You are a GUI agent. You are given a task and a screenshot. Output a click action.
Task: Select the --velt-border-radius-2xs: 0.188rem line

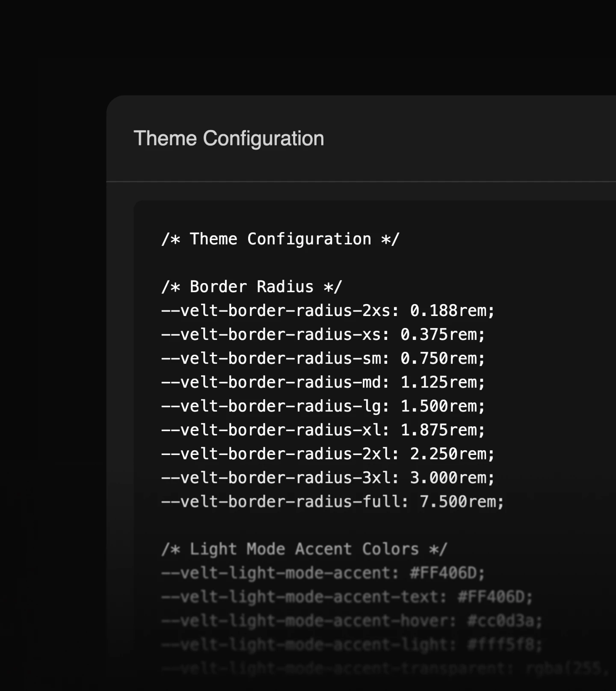pos(328,310)
